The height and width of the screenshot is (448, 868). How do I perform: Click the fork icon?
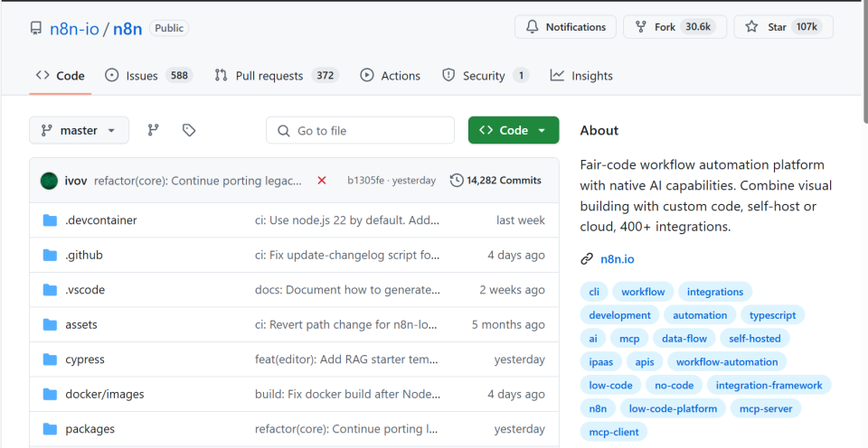tap(640, 26)
